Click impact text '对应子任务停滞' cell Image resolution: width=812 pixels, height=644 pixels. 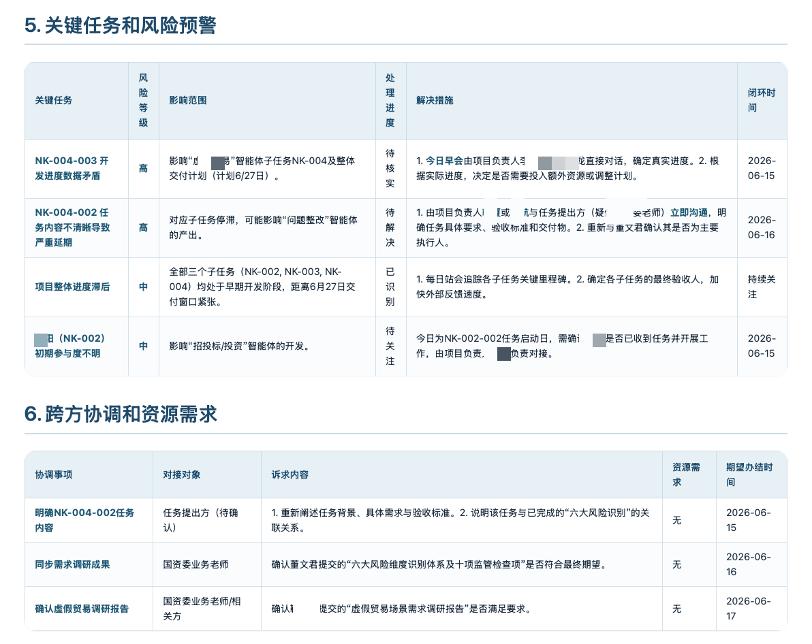coord(263,227)
